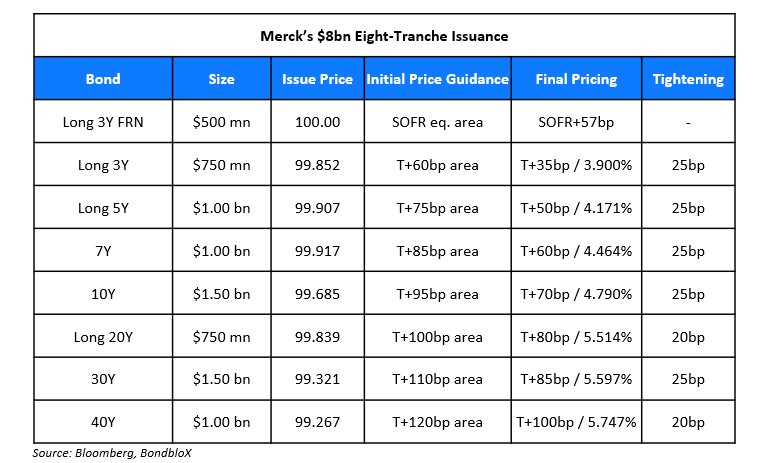Screen dimensions: 771x463
Task: Click the 99.907 issue price cell
Action: (316, 208)
